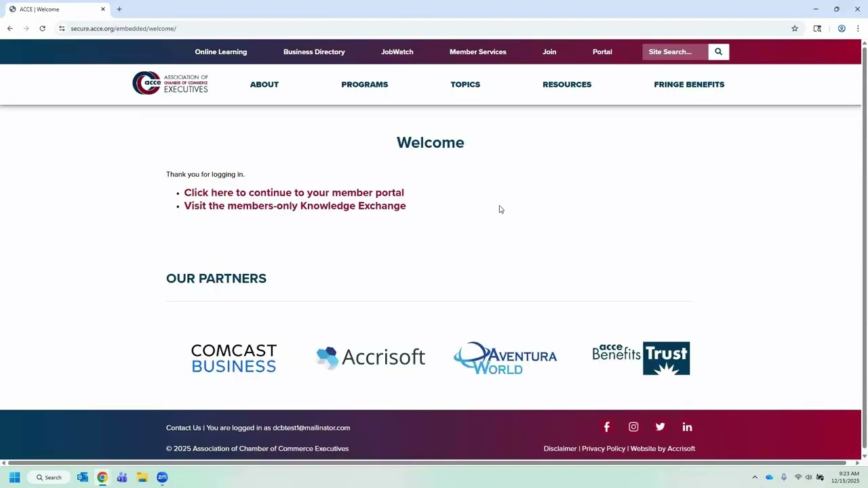Open the Website by Accrisoft link
This screenshot has width=868, height=488.
point(663,449)
